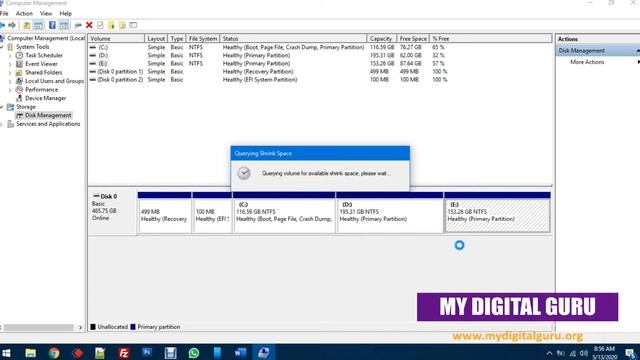This screenshot has width=640, height=360.
Task: Sort by the Status column header
Action: tap(293, 38)
